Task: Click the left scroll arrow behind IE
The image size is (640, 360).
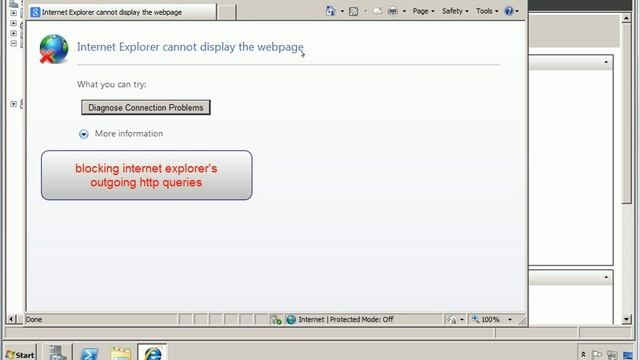Action: pyautogui.click(x=12, y=319)
